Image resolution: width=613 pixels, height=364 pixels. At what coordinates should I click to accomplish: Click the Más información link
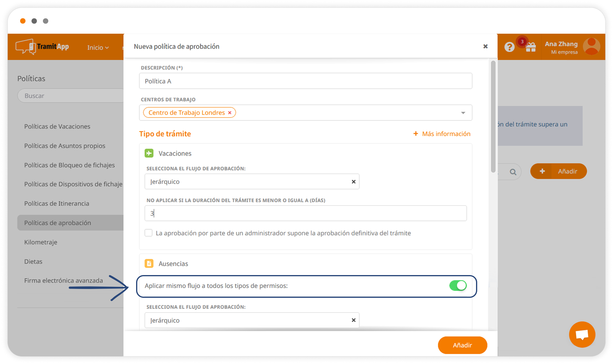pos(442,134)
